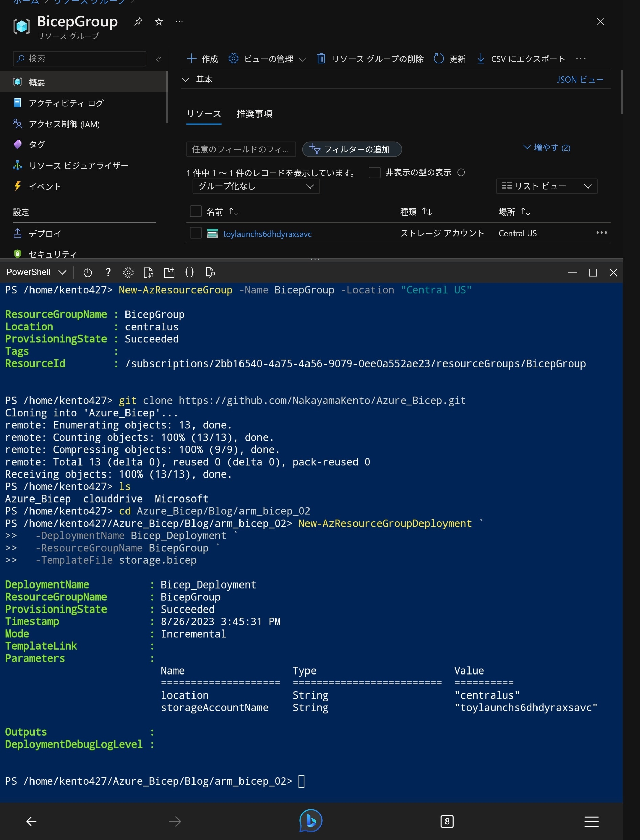The height and width of the screenshot is (840, 640).
Task: Click 'ストレージ アカウント' type cell
Action: click(442, 233)
